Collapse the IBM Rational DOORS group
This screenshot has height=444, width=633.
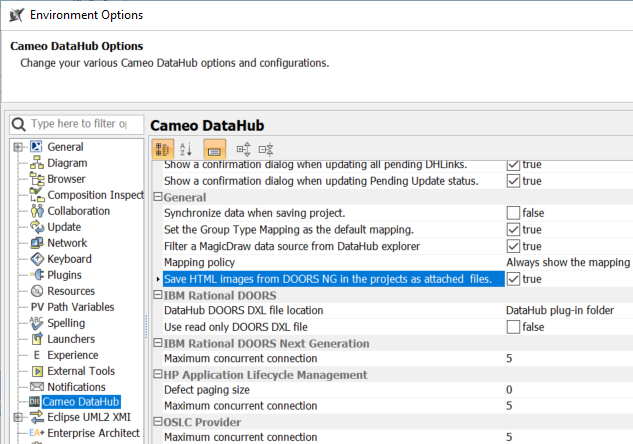(156, 295)
